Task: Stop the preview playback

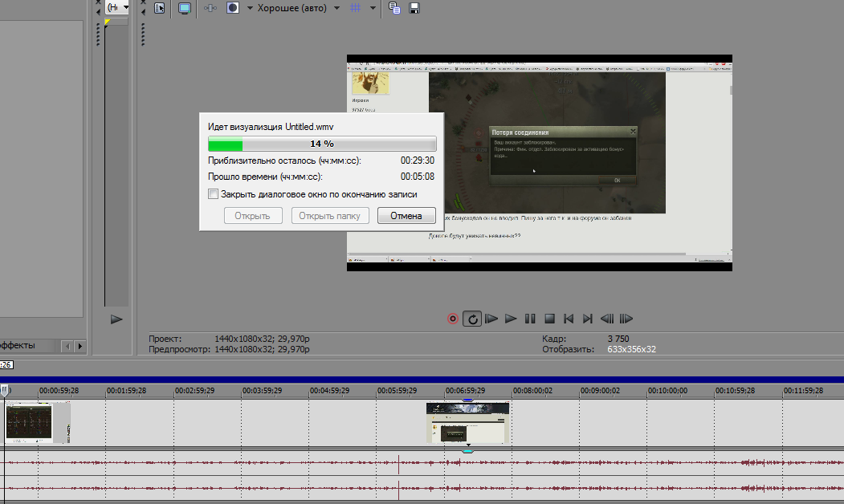Action: [x=549, y=319]
